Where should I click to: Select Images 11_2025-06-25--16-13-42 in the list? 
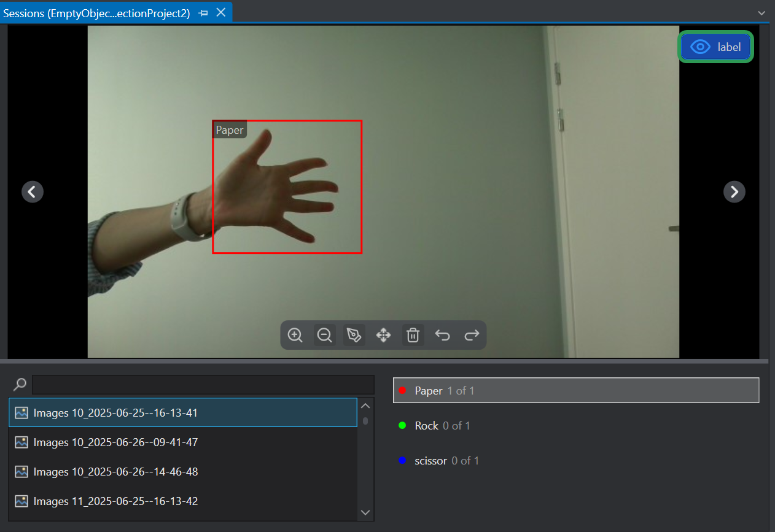[x=183, y=501]
